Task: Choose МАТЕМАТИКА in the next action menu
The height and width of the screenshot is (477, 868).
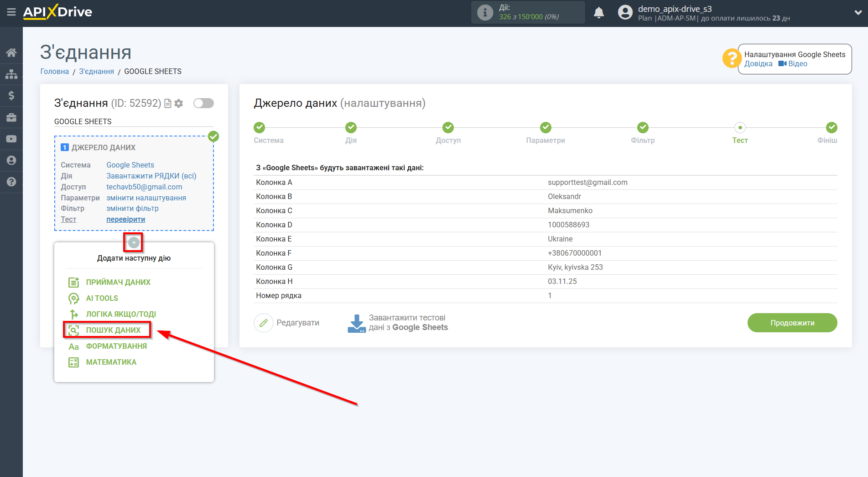Action: pos(110,362)
